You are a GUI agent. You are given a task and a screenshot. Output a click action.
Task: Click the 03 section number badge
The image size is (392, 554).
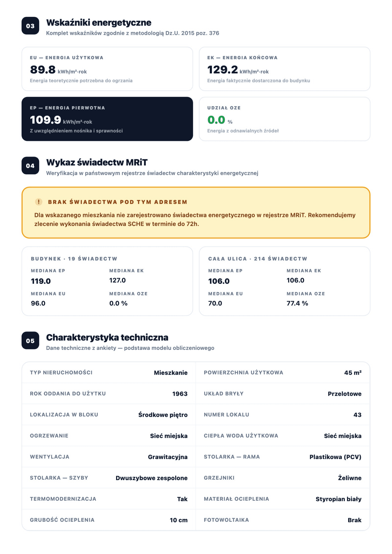pos(30,26)
